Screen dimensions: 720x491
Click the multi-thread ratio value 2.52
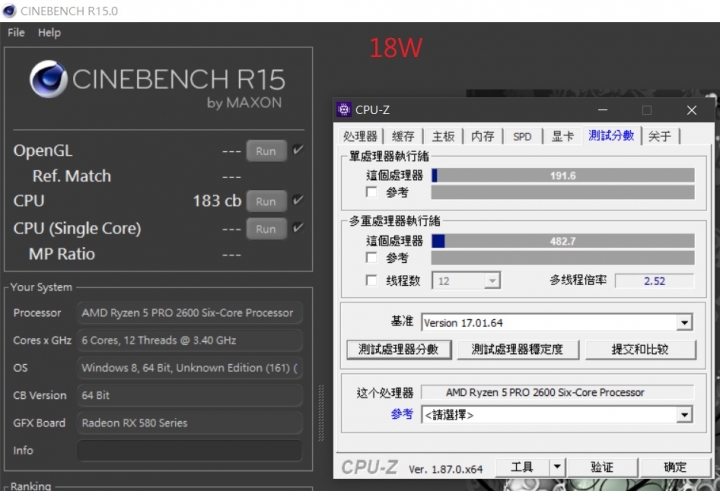tap(654, 281)
